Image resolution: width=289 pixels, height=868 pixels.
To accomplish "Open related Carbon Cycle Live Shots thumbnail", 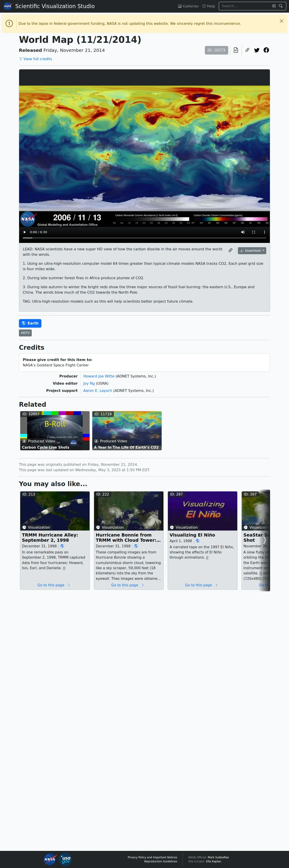I will point(55,431).
